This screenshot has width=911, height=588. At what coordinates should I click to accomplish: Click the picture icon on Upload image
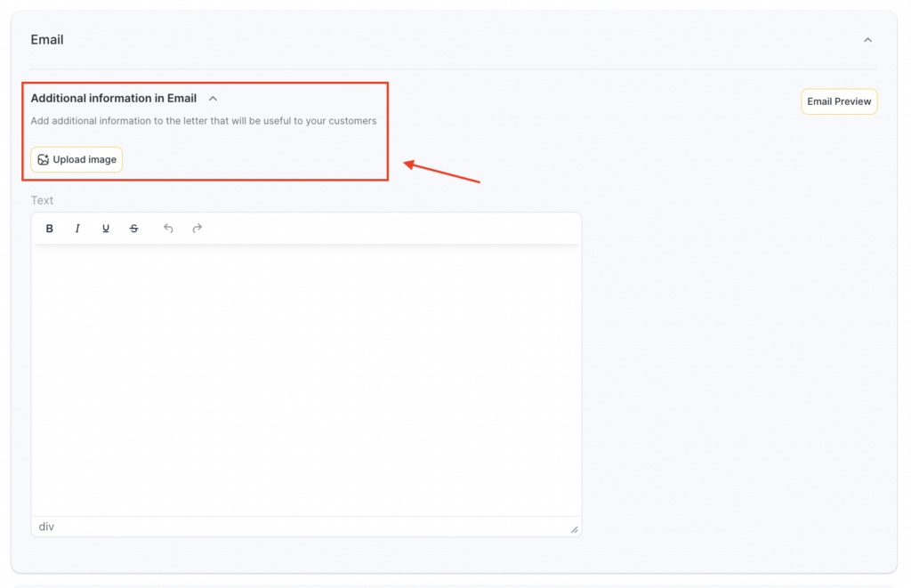pyautogui.click(x=43, y=160)
